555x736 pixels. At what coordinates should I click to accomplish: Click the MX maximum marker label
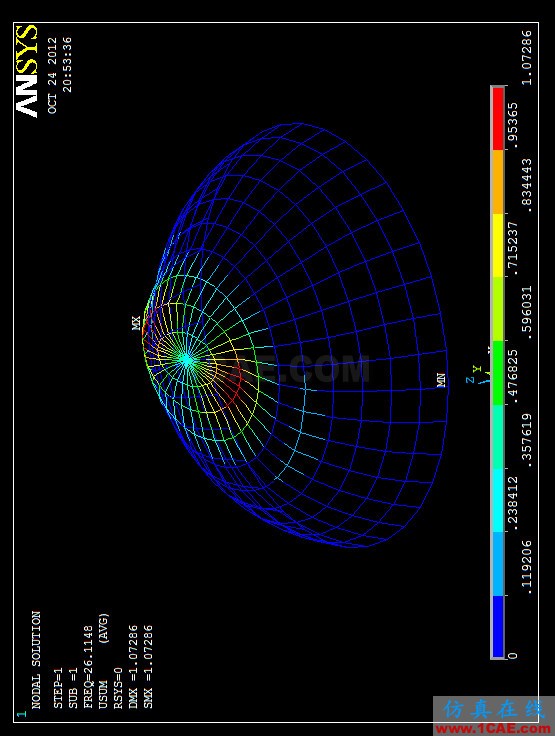click(x=136, y=323)
